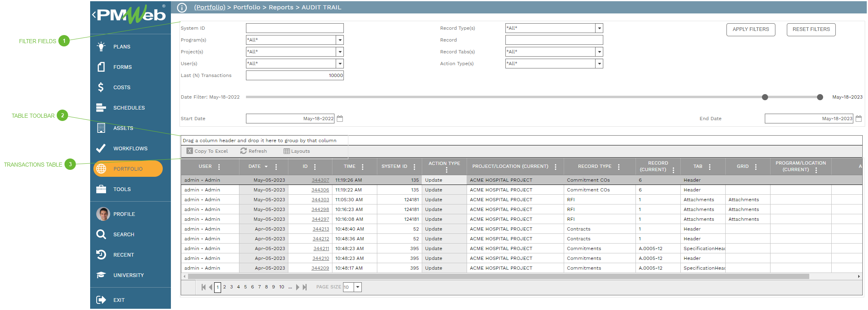
Task: Open the TIME column options menu
Action: click(x=363, y=167)
